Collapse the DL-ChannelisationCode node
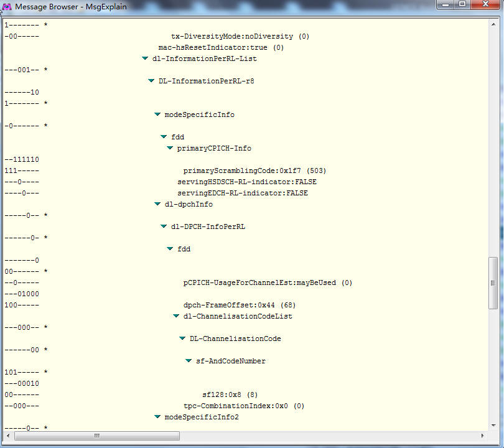Image resolution: width=504 pixels, height=448 pixels. [x=182, y=338]
